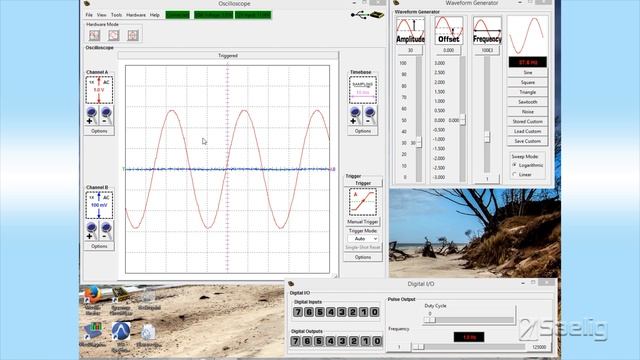Open the Tools menu
The width and height of the screenshot is (640, 360).
pyautogui.click(x=116, y=15)
